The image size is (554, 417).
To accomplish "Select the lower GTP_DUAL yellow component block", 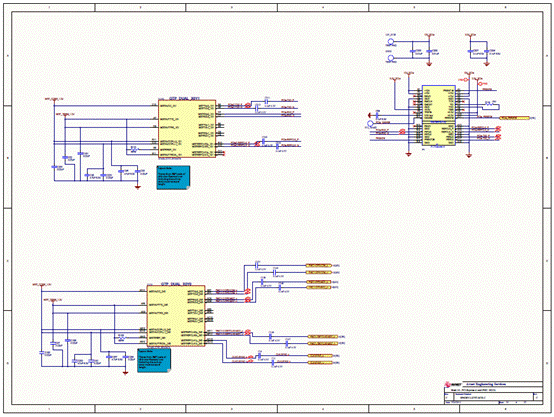I will 176,316.
